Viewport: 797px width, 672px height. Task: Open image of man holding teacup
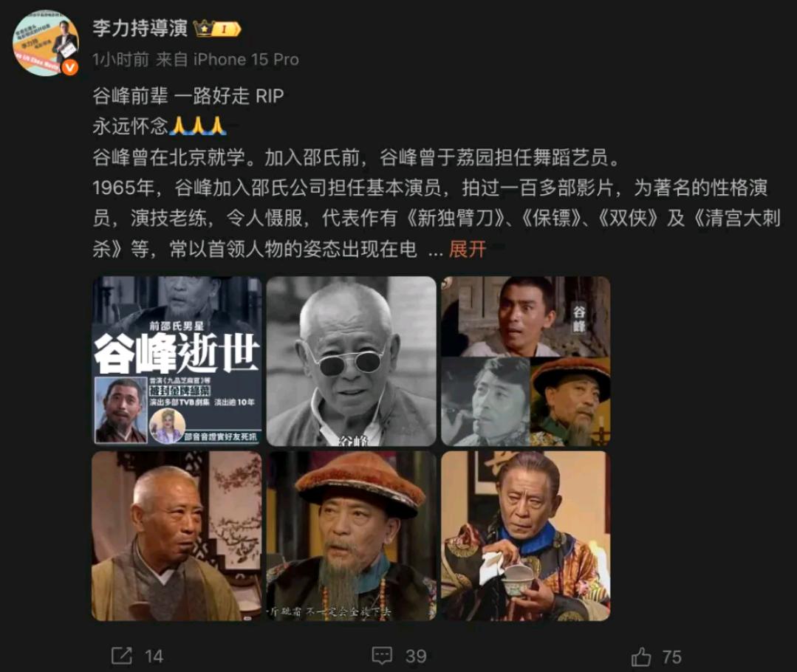(x=526, y=536)
